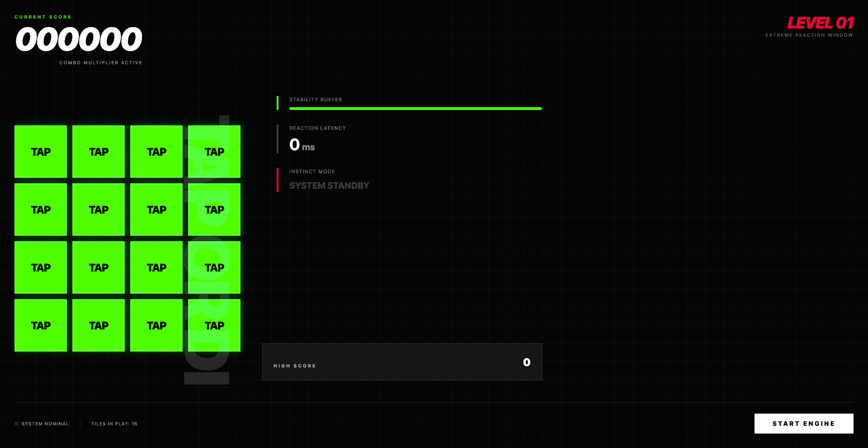Click the 0 ms reaction latency value

coord(302,145)
